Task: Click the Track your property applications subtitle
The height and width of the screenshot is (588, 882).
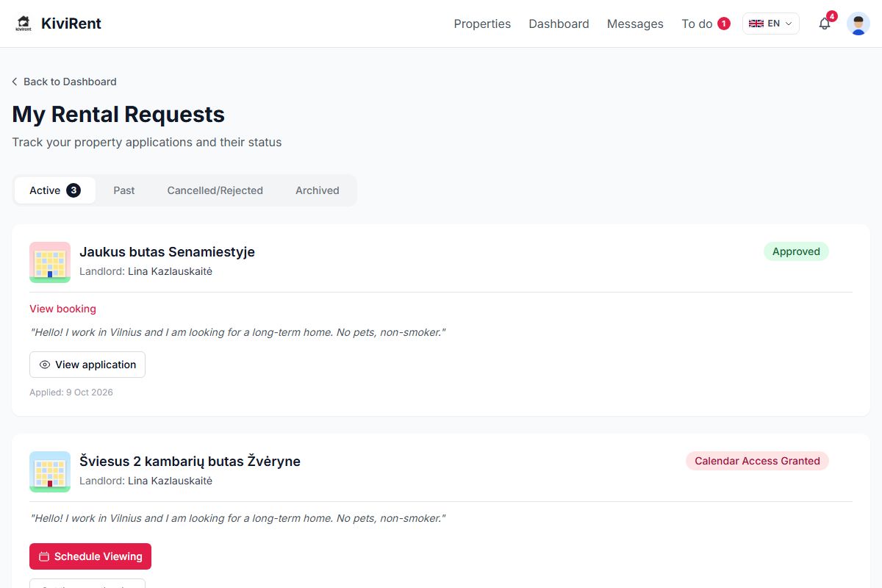Action: point(147,142)
